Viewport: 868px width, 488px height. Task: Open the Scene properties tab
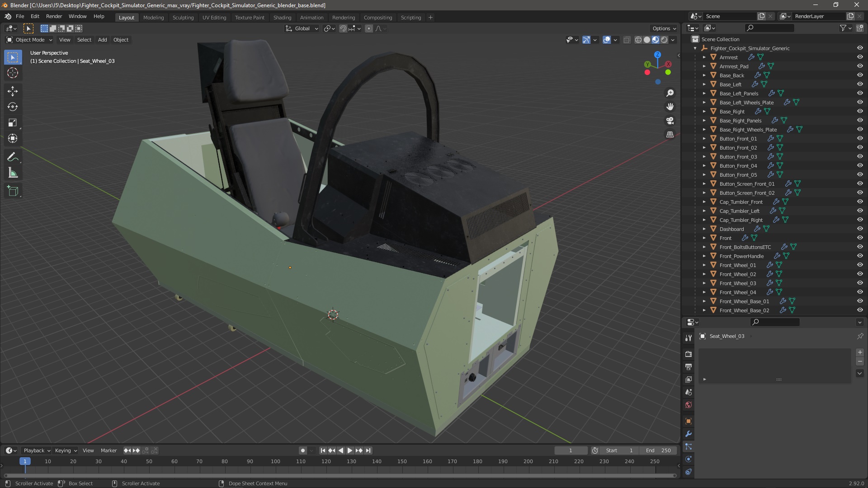point(689,392)
